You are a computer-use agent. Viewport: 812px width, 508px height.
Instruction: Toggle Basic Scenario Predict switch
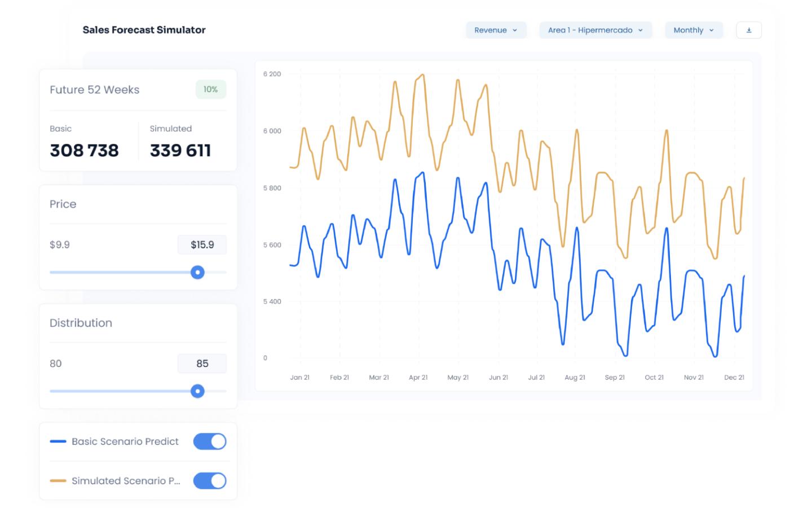210,441
